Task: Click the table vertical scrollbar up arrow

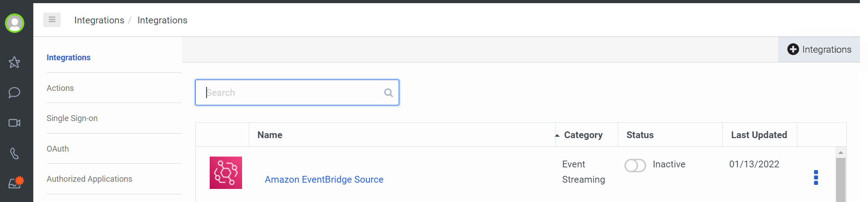Action: (841, 153)
